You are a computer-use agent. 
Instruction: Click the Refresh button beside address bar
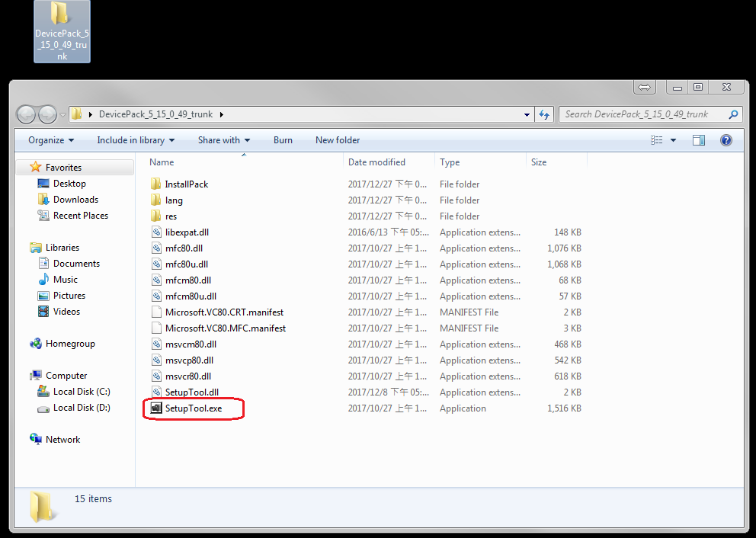(x=544, y=114)
